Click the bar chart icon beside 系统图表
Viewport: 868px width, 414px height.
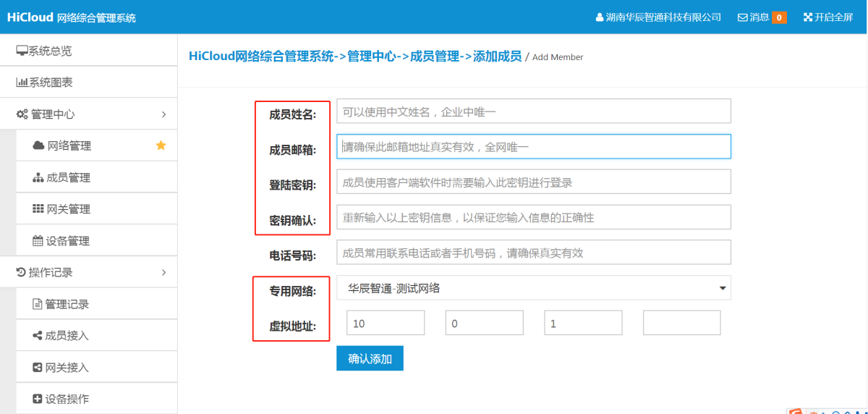[x=22, y=83]
